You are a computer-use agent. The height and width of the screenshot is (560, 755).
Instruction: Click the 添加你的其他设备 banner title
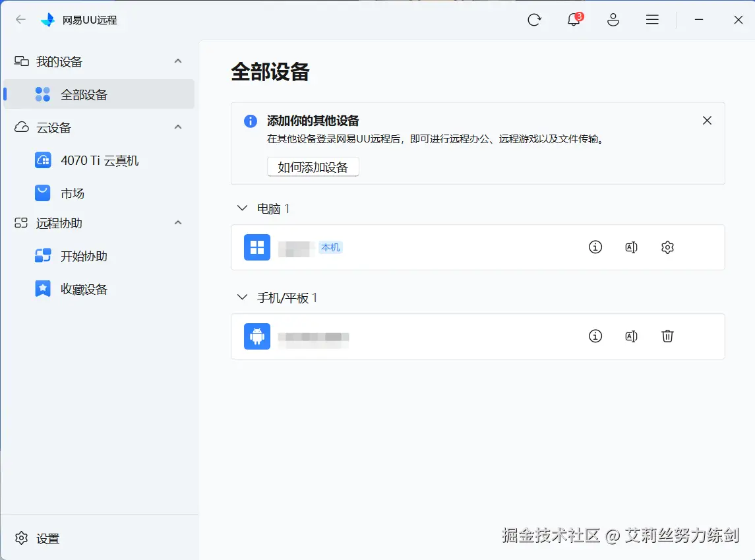[x=313, y=121]
